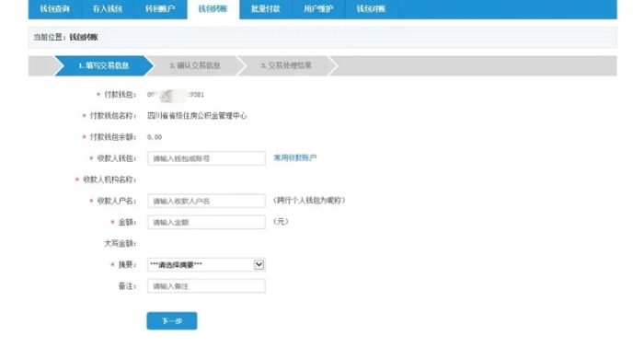This screenshot has height=348, width=644.
Task: Open the 转回账户 tab
Action: coord(160,9)
